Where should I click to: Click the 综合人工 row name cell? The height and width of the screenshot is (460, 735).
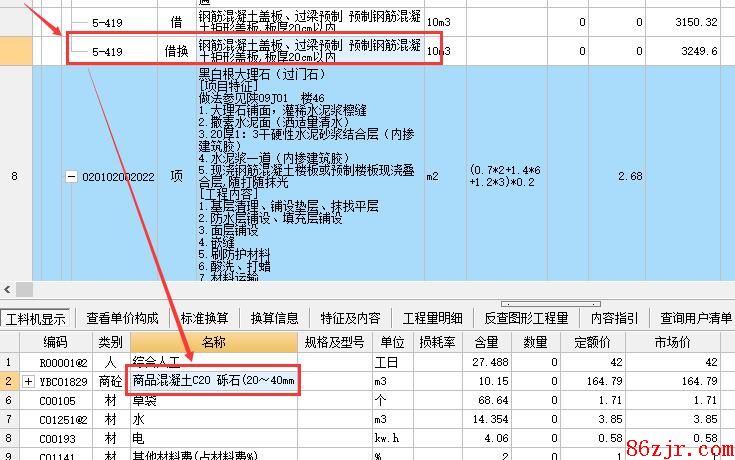point(214,362)
